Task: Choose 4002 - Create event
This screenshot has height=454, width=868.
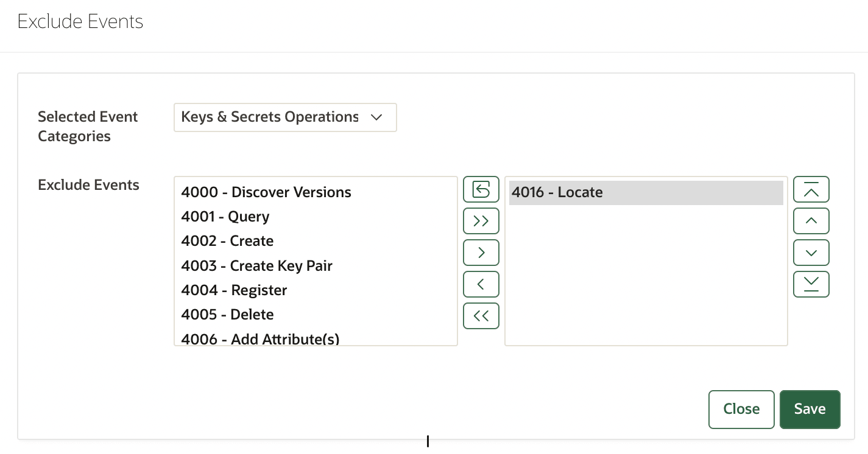Action: (x=227, y=241)
